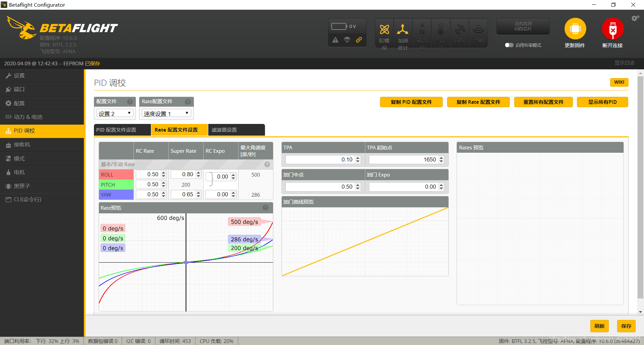Open help for Rate配置文件 selector
Viewport: 644px width, 345px height.
click(188, 101)
